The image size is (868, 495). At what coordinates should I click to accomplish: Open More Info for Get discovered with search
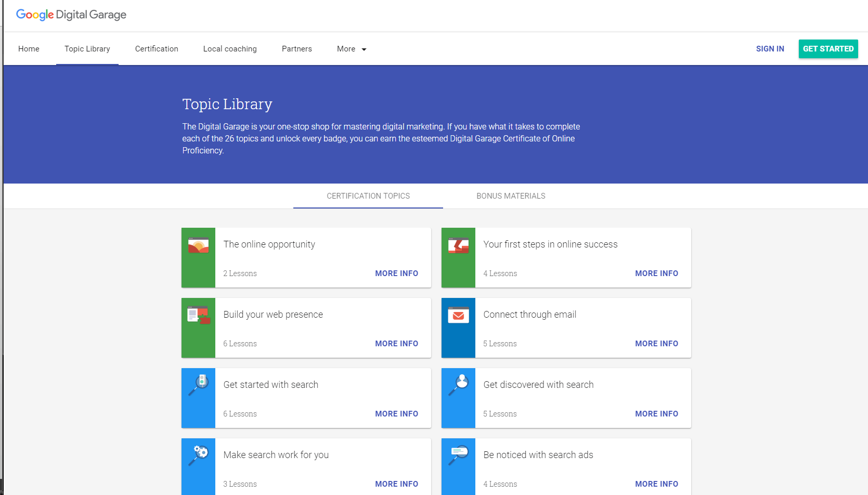[x=656, y=414]
